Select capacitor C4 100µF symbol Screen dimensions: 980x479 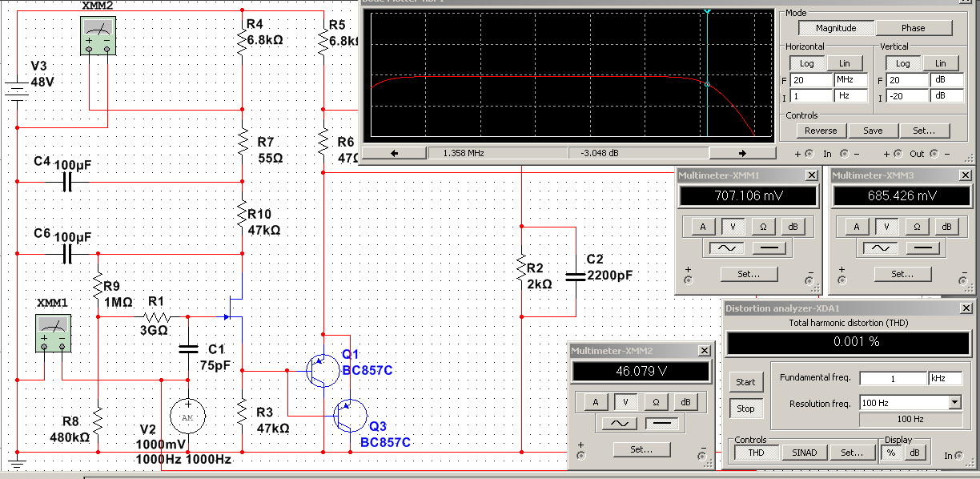[68, 183]
